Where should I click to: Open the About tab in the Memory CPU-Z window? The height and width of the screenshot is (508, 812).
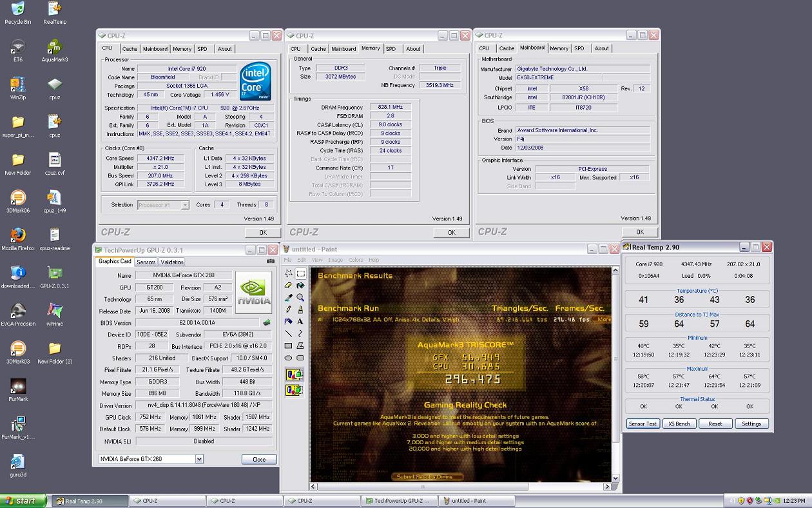tap(413, 49)
